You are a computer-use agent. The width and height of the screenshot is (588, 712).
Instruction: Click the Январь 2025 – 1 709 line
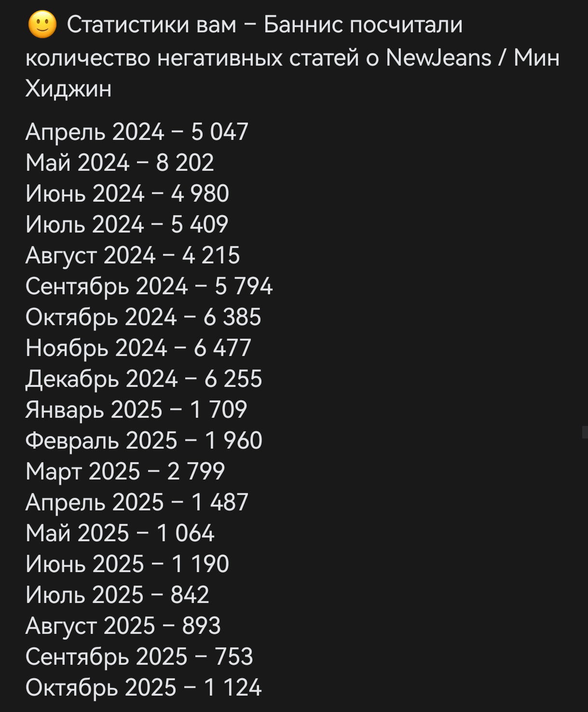[136, 410]
